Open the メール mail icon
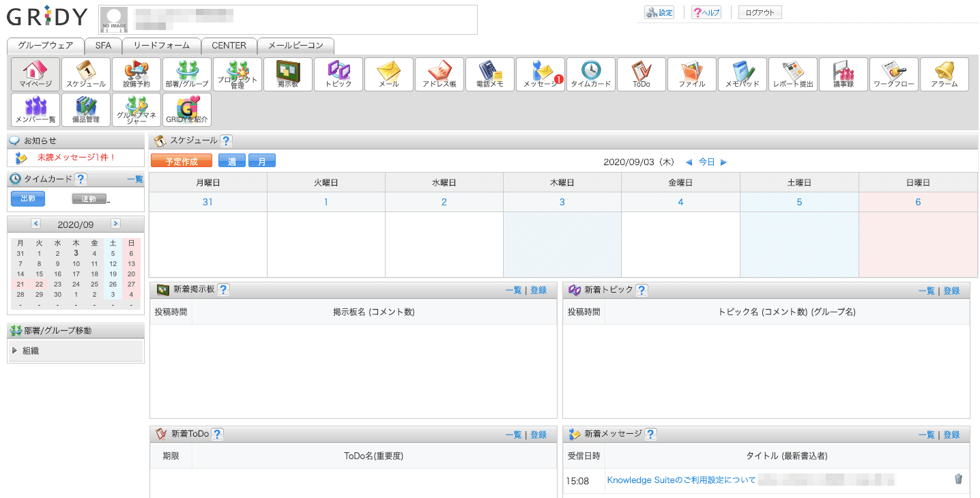This screenshot has height=498, width=980. coord(389,74)
